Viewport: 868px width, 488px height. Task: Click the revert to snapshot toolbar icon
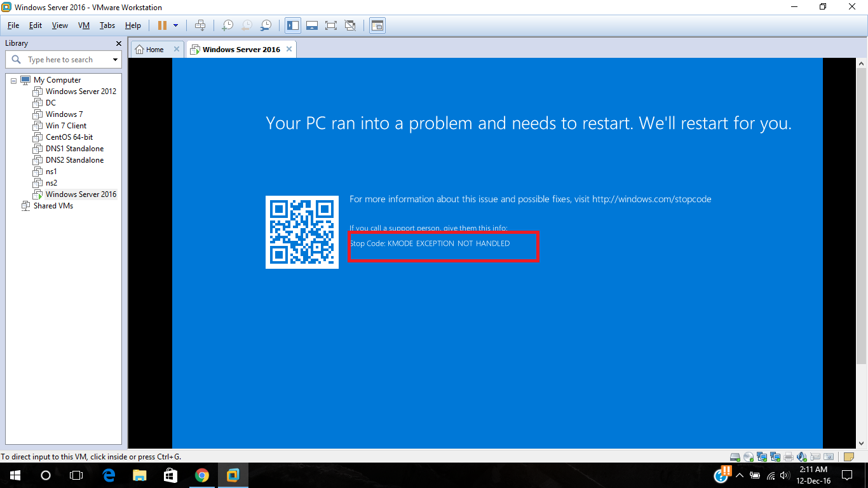[x=247, y=25]
